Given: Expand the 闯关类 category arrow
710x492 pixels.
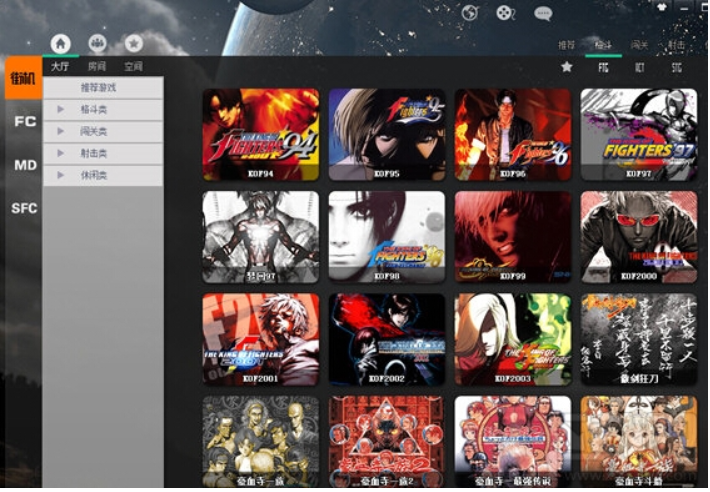Looking at the screenshot, I should (x=61, y=132).
